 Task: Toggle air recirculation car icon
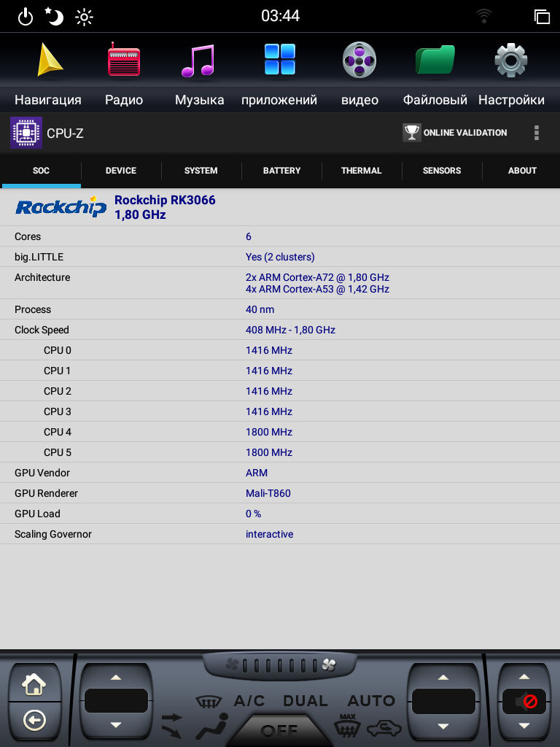point(384,728)
